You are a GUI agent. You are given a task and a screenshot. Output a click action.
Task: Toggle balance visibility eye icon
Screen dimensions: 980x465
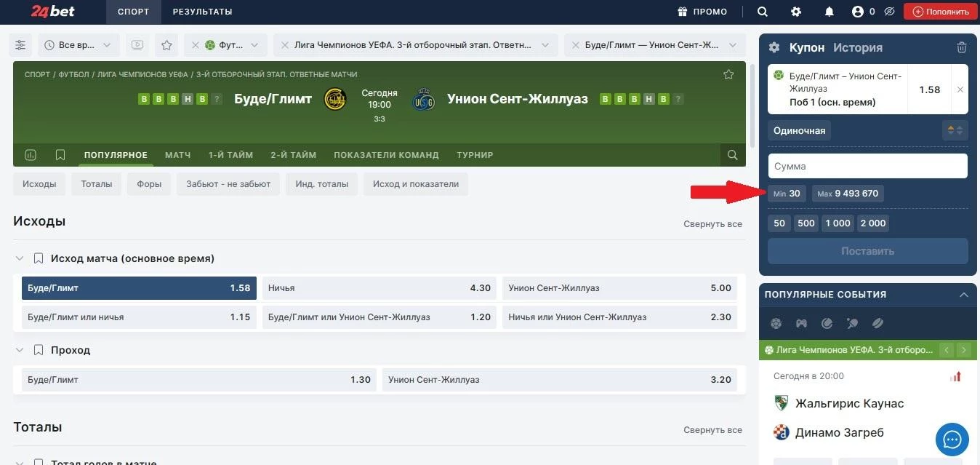click(x=889, y=12)
